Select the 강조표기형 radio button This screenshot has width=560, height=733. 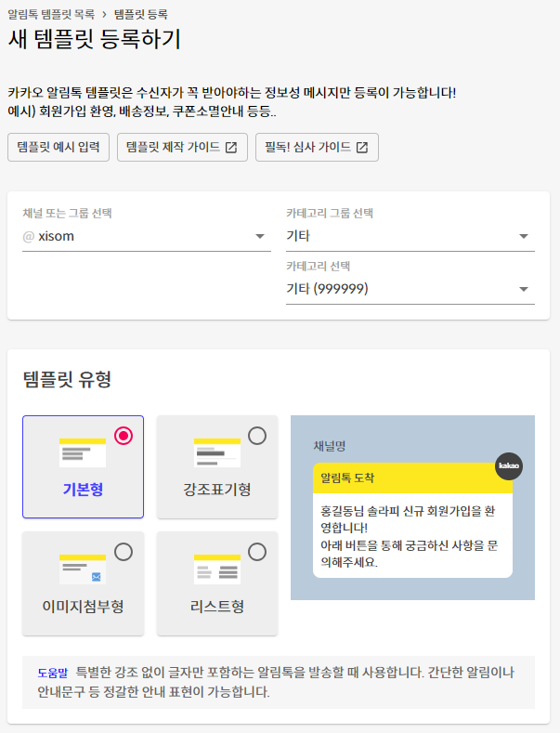point(257,436)
